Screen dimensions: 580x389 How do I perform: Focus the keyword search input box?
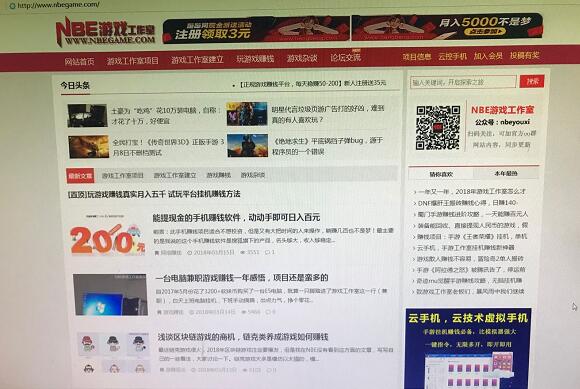pyautogui.click(x=463, y=82)
